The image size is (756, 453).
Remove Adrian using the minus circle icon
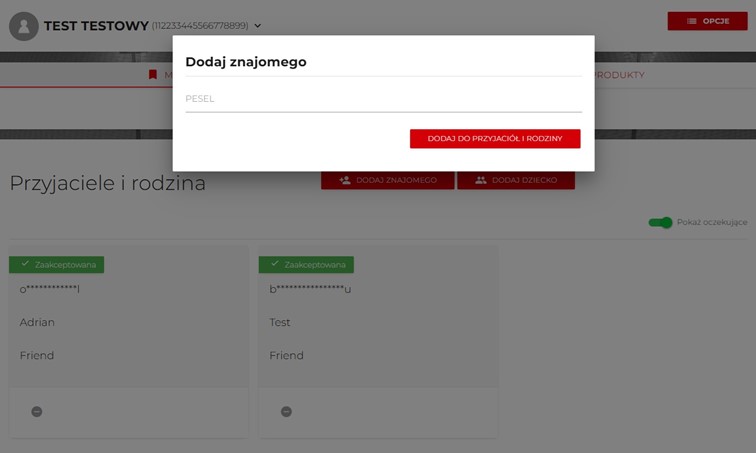click(x=37, y=411)
